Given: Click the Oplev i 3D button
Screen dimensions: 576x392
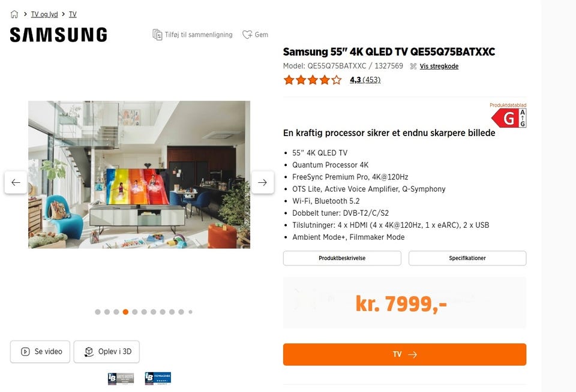Looking at the screenshot, I should pyautogui.click(x=107, y=352).
